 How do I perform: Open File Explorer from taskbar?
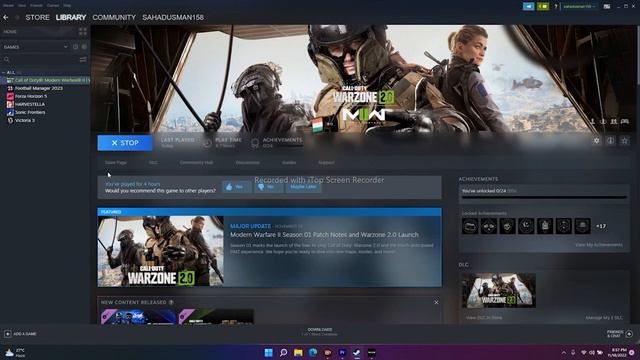pos(298,353)
